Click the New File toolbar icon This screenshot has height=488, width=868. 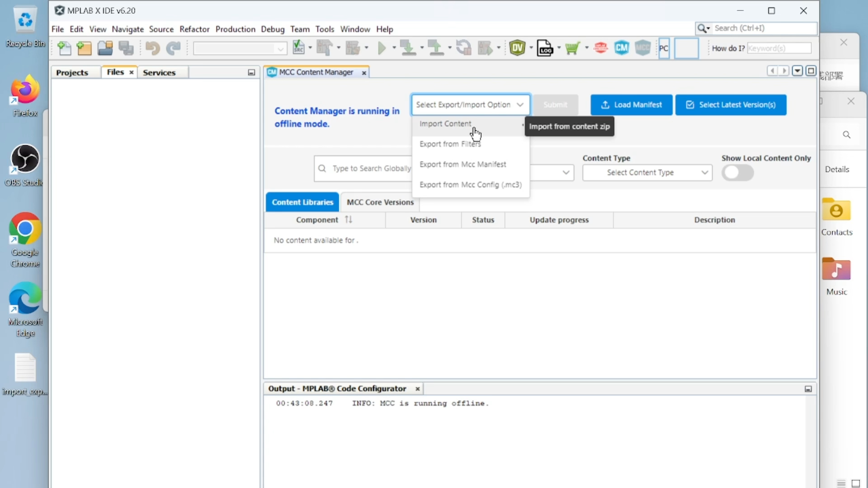pyautogui.click(x=64, y=48)
